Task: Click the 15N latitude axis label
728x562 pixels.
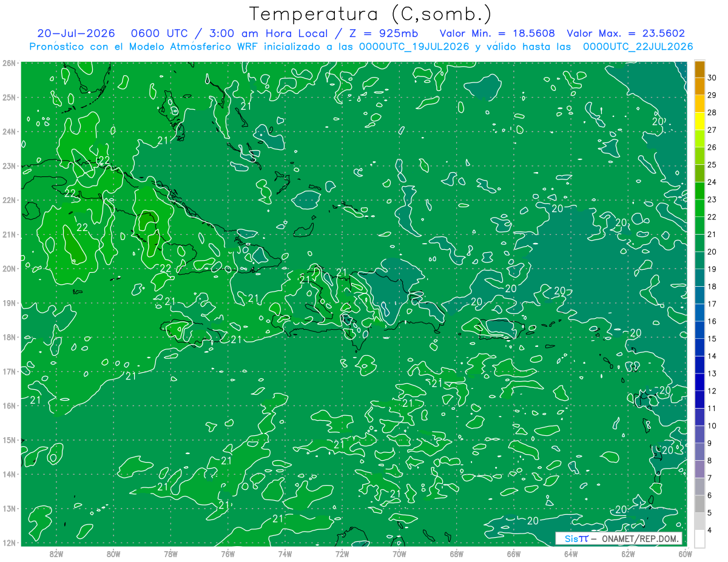Action: tap(9, 440)
